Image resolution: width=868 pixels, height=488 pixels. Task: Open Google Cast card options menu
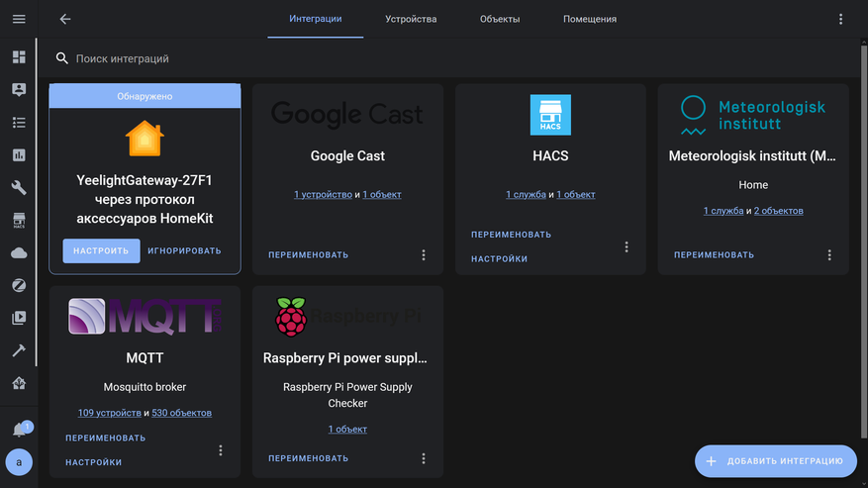(424, 254)
